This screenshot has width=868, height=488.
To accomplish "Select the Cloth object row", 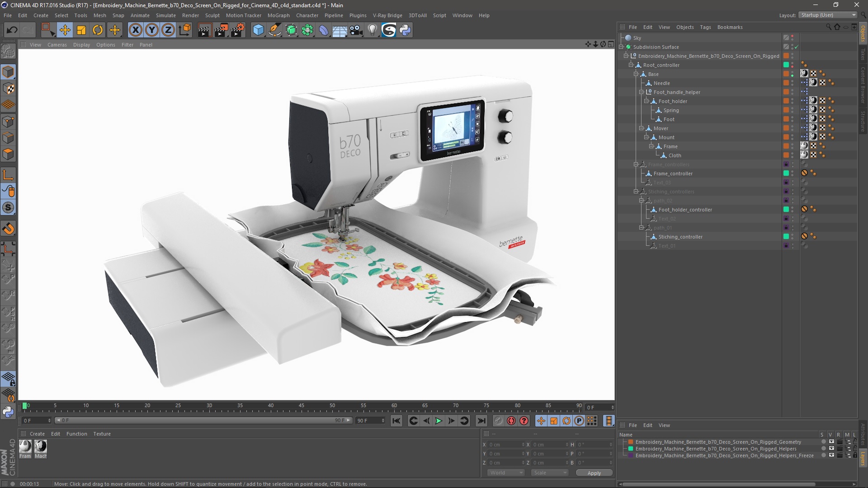I will click(675, 155).
